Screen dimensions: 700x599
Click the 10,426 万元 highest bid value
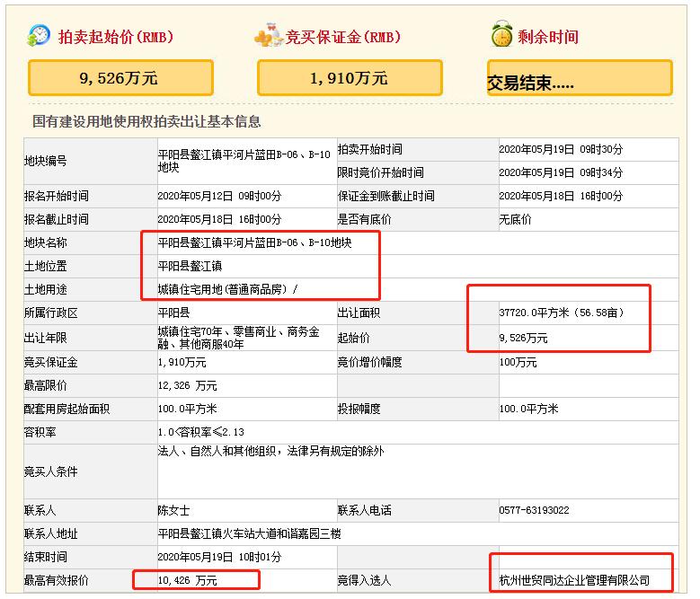[188, 580]
